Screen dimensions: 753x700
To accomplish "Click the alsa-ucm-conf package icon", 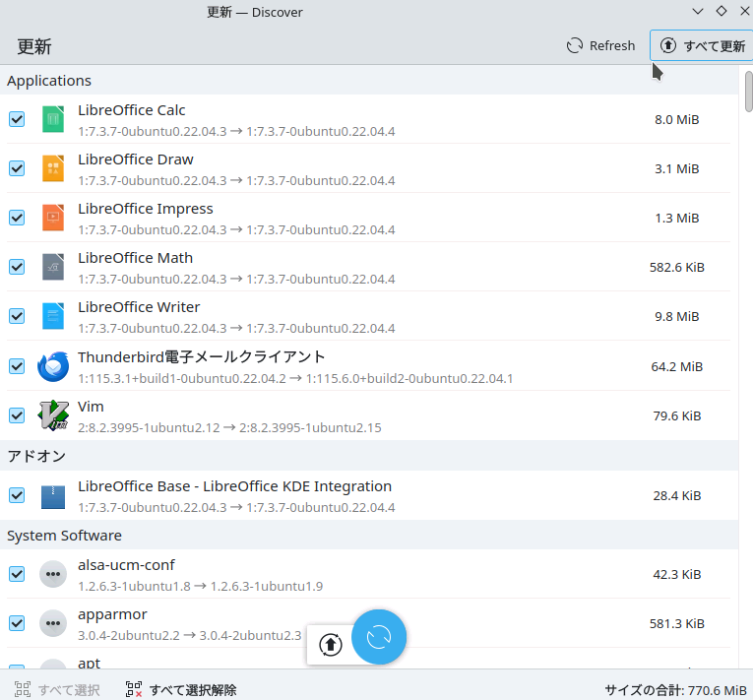I will coord(53,574).
